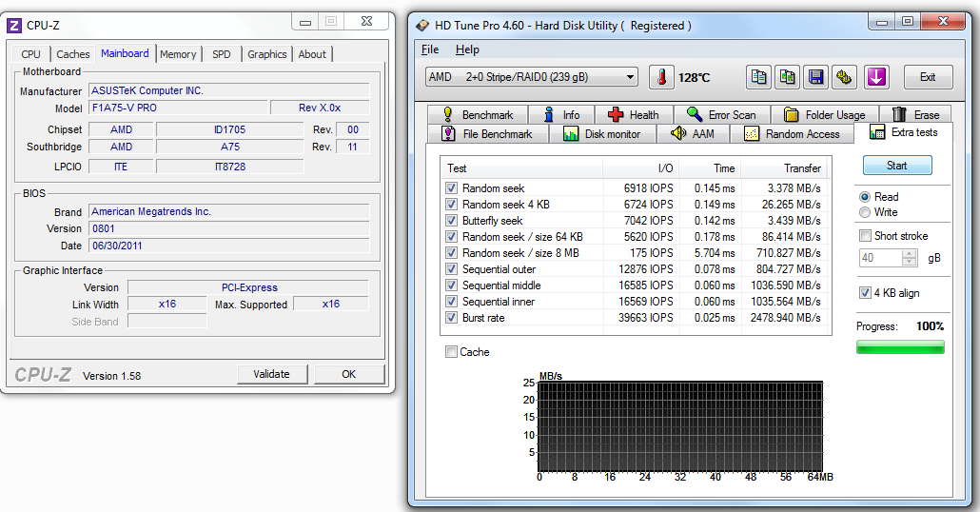The height and width of the screenshot is (512, 980).
Task: Open the Folder Usage tab
Action: point(825,115)
